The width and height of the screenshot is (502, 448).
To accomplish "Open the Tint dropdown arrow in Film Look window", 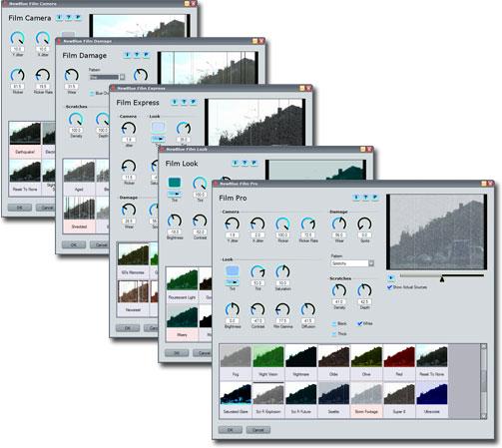I will 175,194.
